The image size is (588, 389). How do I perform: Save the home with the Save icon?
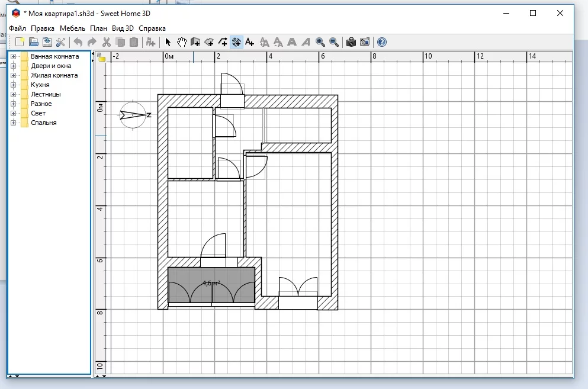[x=47, y=42]
